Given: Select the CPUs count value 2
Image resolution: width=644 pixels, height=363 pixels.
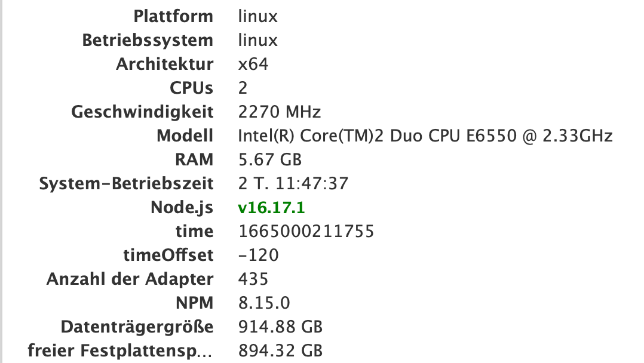Looking at the screenshot, I should point(243,88).
